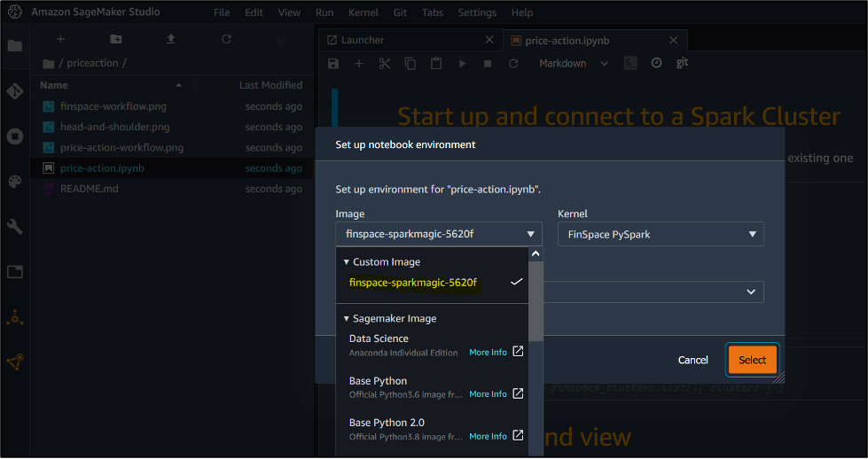The image size is (868, 459).
Task: Refresh the file list icon
Action: 226,39
